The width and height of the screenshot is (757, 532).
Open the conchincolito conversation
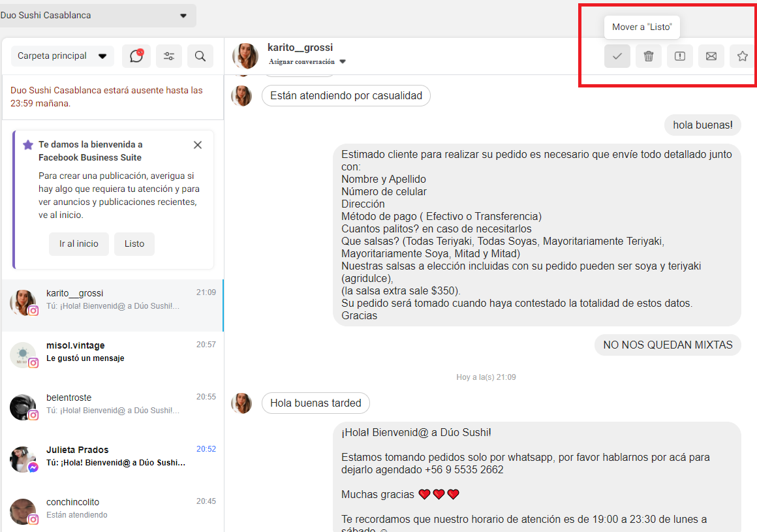pos(112,510)
